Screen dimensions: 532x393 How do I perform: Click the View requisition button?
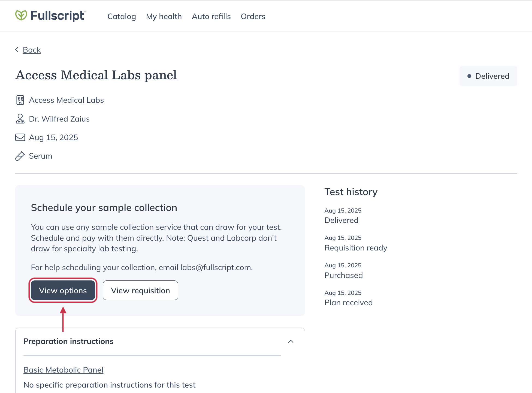coord(140,290)
